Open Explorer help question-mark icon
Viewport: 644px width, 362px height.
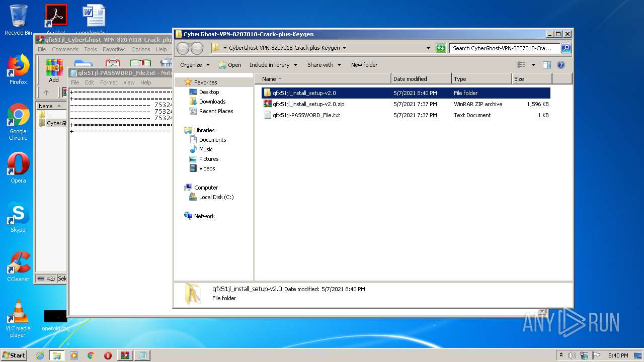point(561,65)
